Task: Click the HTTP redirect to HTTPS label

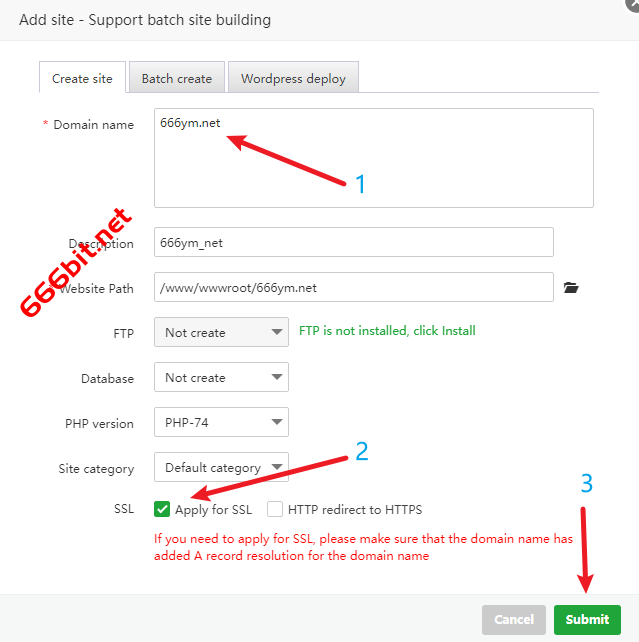Action: click(x=354, y=510)
